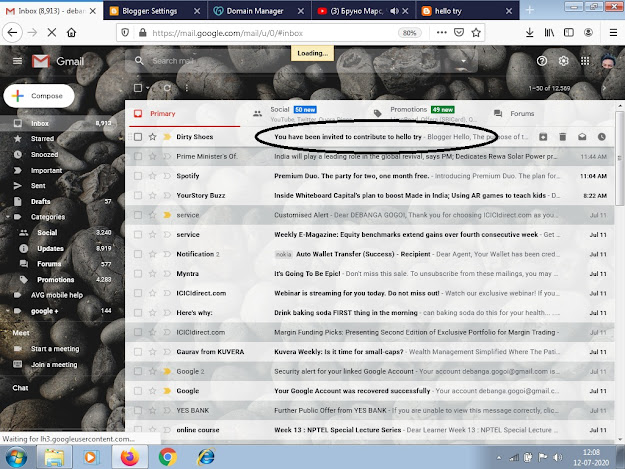Open page actions three-dot menu in address bar
Viewport: 625px width, 469px height.
pyautogui.click(x=442, y=33)
